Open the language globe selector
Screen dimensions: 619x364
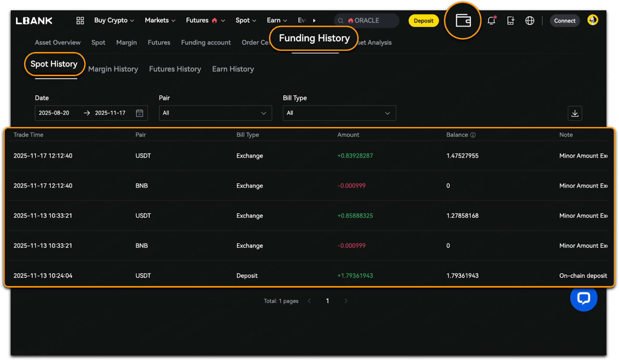[530, 21]
